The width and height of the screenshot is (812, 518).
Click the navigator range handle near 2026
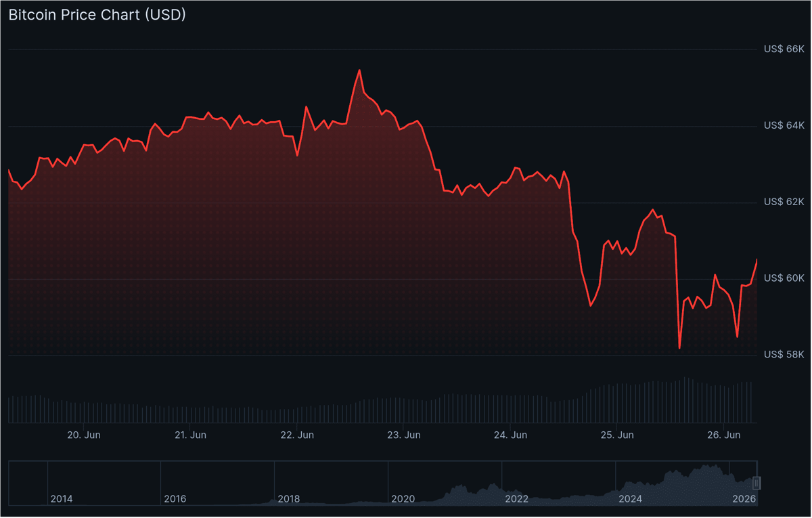(757, 483)
